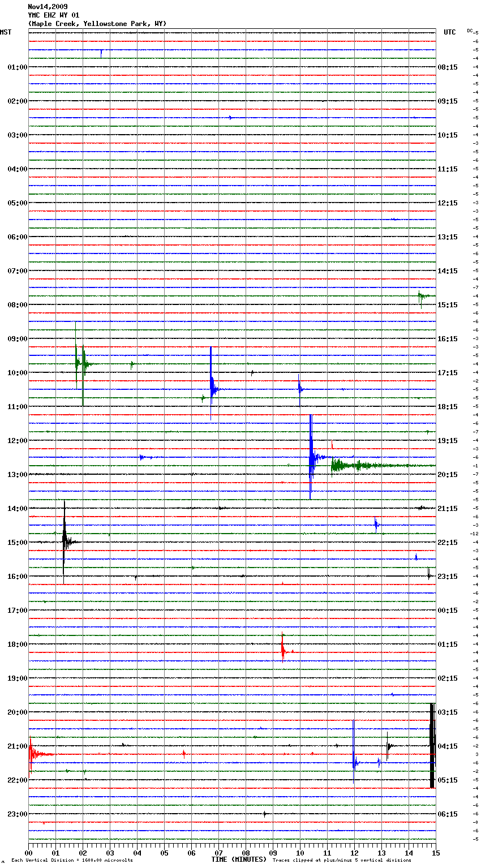Click the DC column header

click(470, 31)
